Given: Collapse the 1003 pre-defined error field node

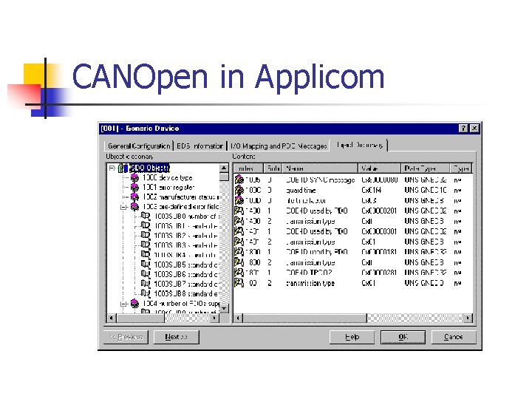Looking at the screenshot, I should (124, 207).
